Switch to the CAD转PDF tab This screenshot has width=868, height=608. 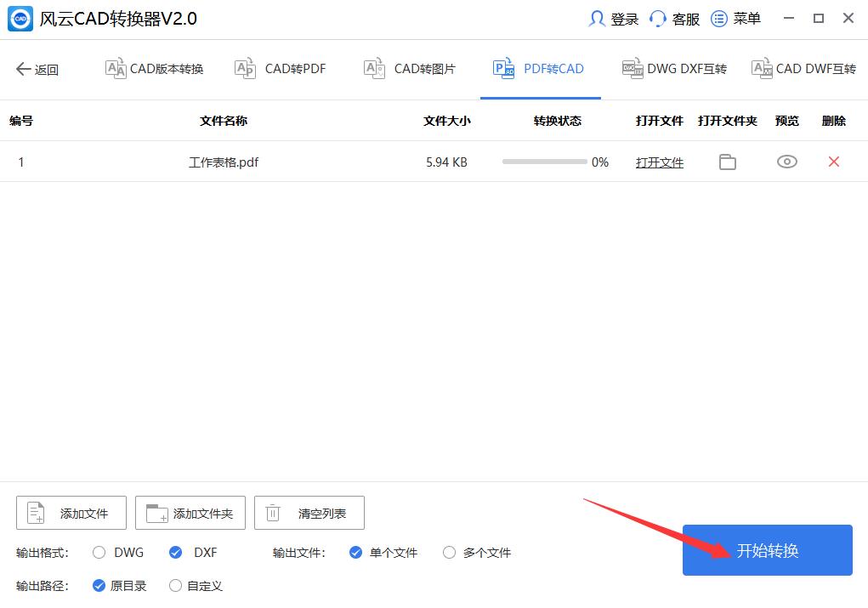(281, 69)
